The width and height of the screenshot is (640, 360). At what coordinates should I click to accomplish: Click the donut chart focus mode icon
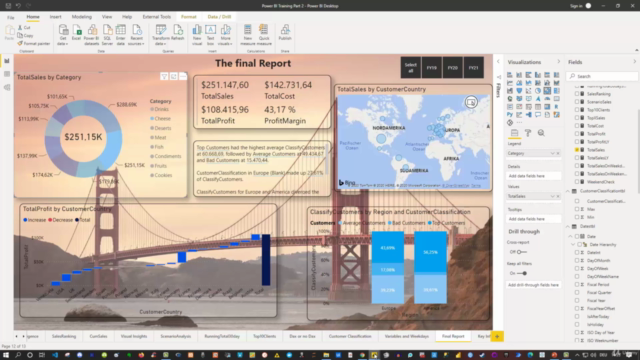[173, 76]
